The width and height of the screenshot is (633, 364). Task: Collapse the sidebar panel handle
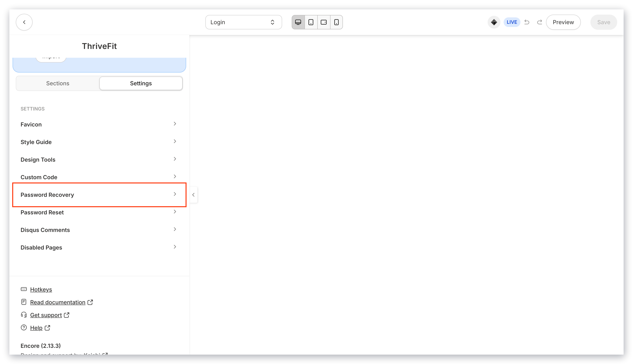(193, 195)
